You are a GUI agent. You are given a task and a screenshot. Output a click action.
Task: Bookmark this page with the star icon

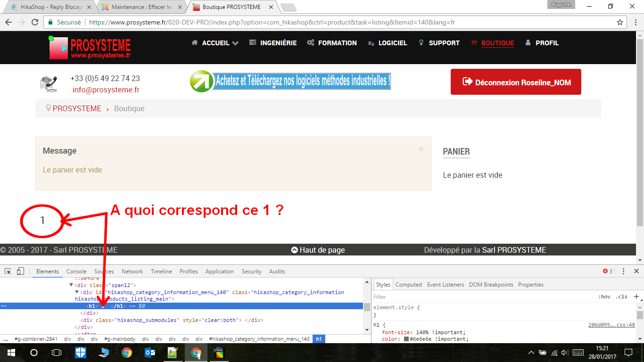[620, 22]
